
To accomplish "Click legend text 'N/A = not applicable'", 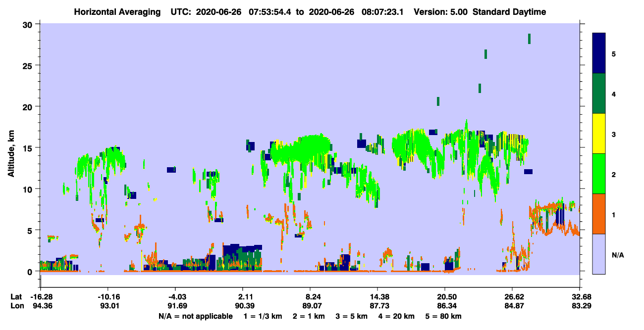I will (x=195, y=316).
